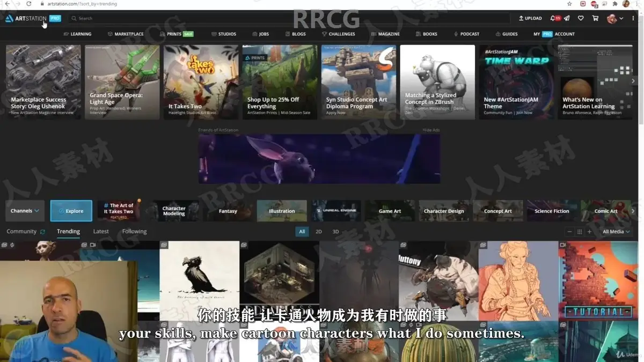
Task: Open the Learning menu
Action: 77,34
